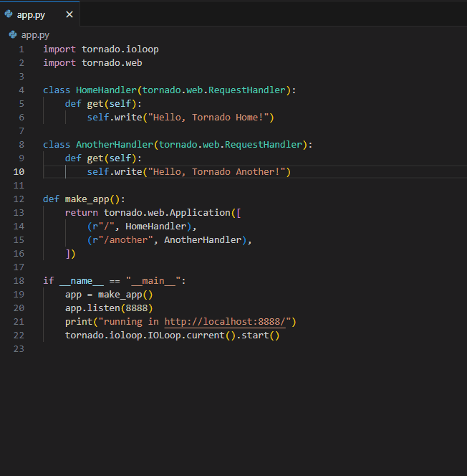The height and width of the screenshot is (476, 467).
Task: Click line number 1 in the gutter
Action: click(21, 49)
